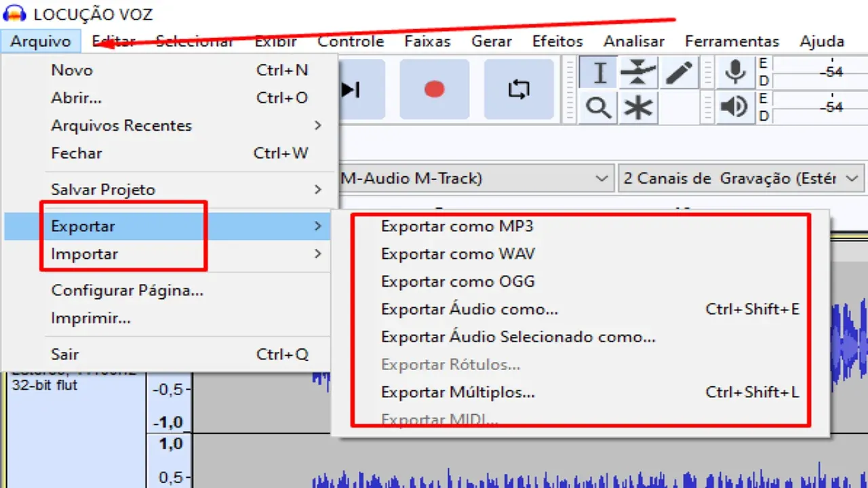Start recording with the red Record button
This screenshot has width=868, height=488.
(434, 89)
